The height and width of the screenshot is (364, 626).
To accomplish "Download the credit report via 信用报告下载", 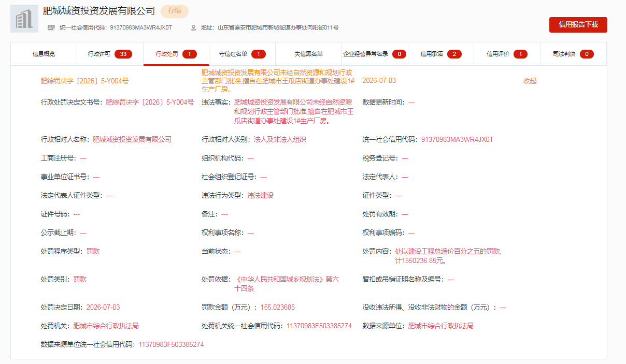I will (x=578, y=25).
